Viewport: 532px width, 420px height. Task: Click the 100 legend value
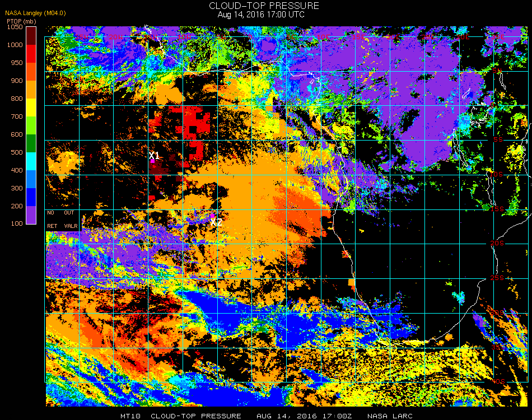(17, 223)
